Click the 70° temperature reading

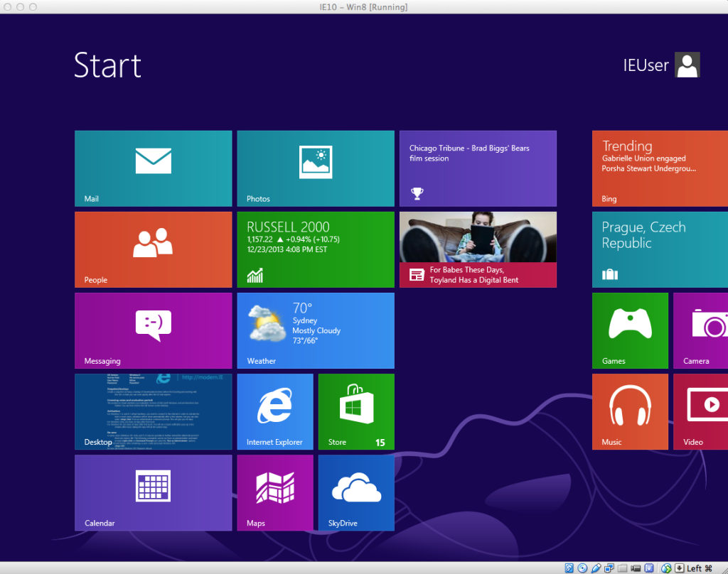pyautogui.click(x=302, y=308)
